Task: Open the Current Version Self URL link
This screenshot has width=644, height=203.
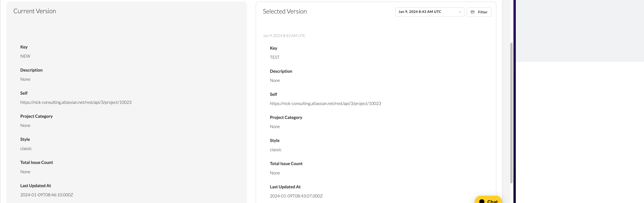Action: (76, 102)
